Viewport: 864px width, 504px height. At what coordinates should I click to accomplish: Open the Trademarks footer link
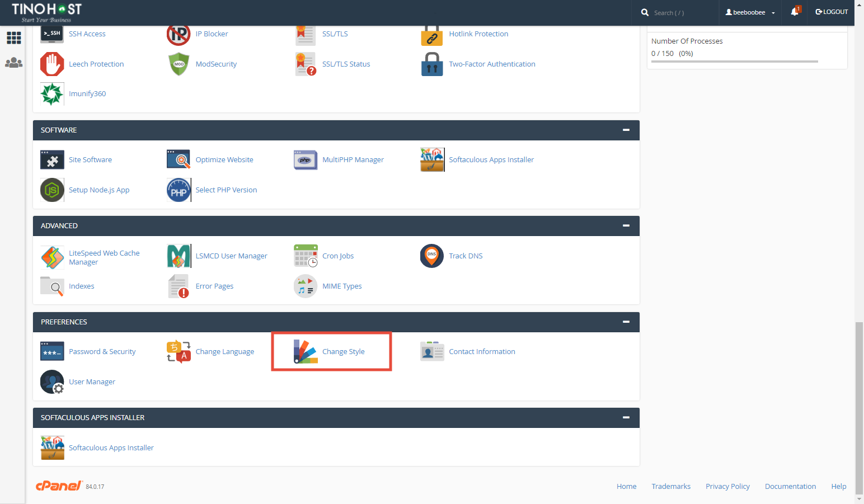pos(671,487)
